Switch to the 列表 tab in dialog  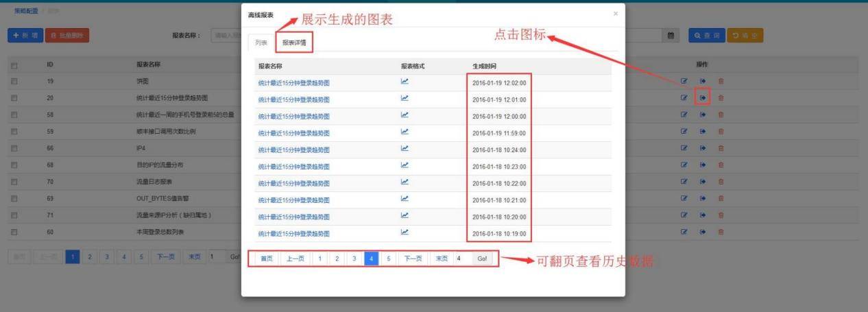261,43
